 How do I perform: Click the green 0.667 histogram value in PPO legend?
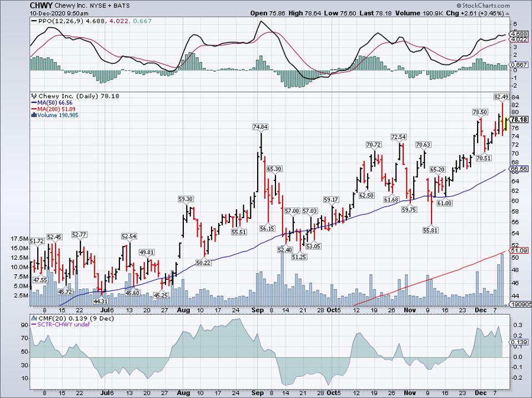pos(142,21)
